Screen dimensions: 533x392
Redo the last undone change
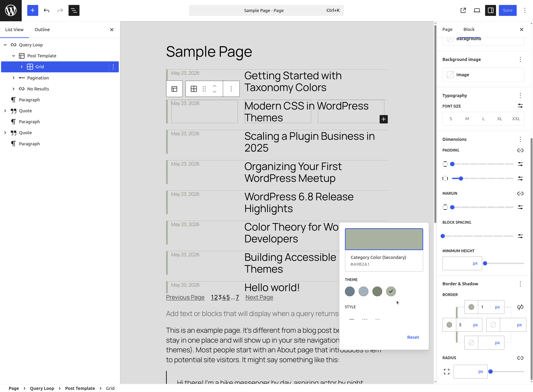[60, 11]
